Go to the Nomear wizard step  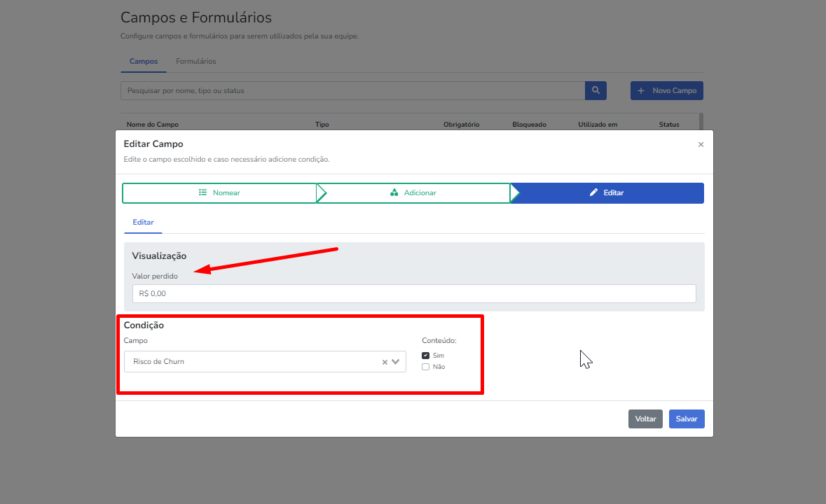tap(219, 192)
